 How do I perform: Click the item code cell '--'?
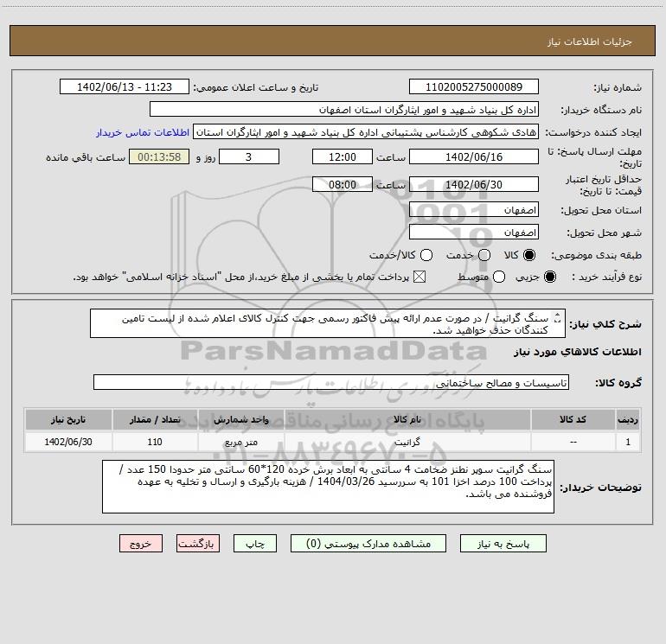coord(573,442)
